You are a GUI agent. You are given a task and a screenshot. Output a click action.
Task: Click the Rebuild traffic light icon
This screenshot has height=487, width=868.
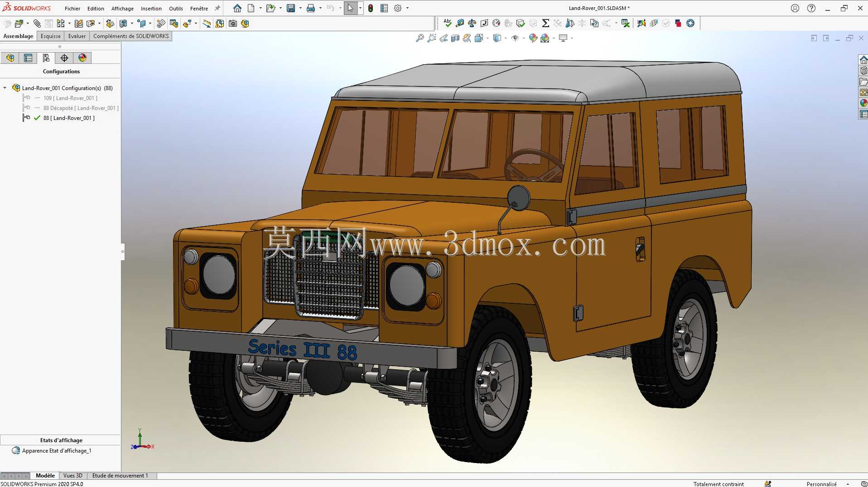point(371,8)
